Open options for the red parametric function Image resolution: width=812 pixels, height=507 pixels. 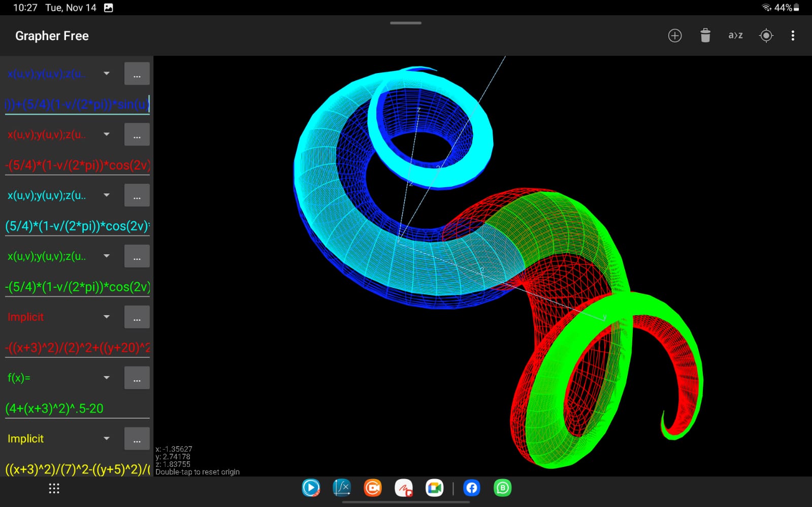[137, 134]
